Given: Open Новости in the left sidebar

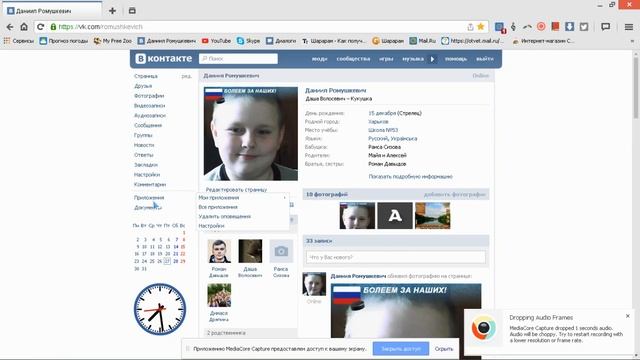Looking at the screenshot, I should (x=144, y=145).
